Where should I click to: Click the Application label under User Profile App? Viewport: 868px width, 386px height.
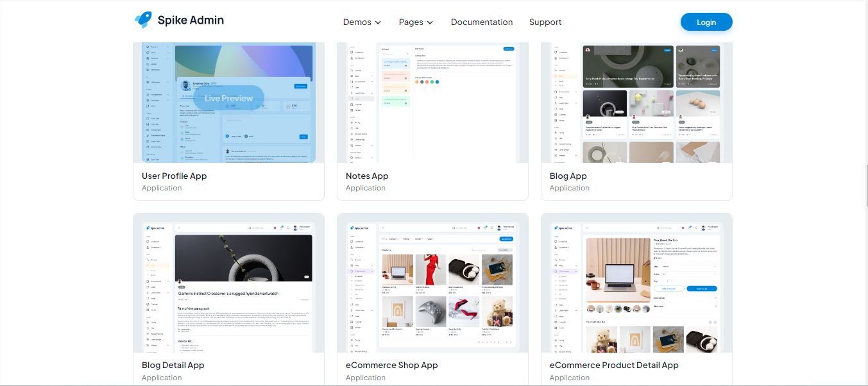(x=162, y=188)
